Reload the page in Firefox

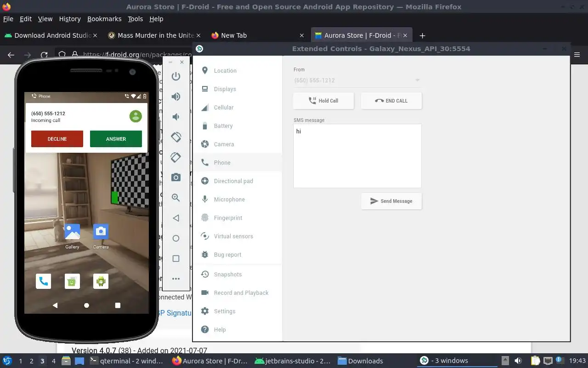(x=44, y=55)
